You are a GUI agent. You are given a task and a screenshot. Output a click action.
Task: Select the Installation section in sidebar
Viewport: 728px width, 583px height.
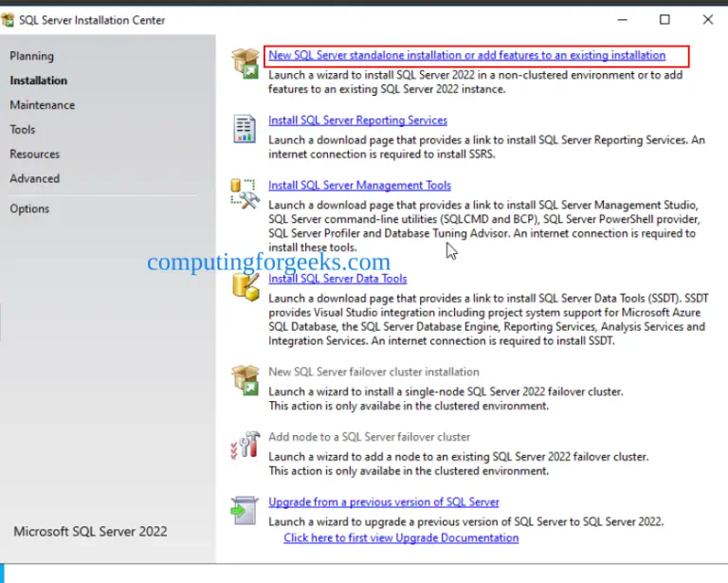click(x=38, y=81)
